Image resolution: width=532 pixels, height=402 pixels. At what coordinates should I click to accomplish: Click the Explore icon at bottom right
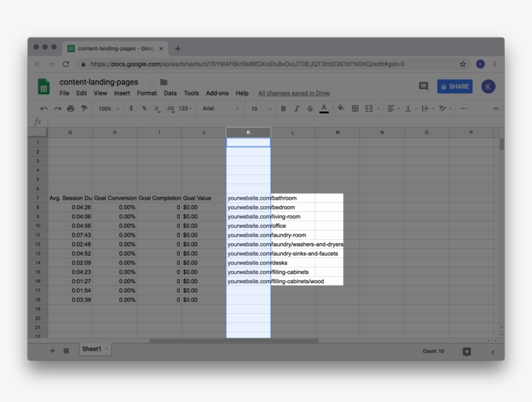466,351
